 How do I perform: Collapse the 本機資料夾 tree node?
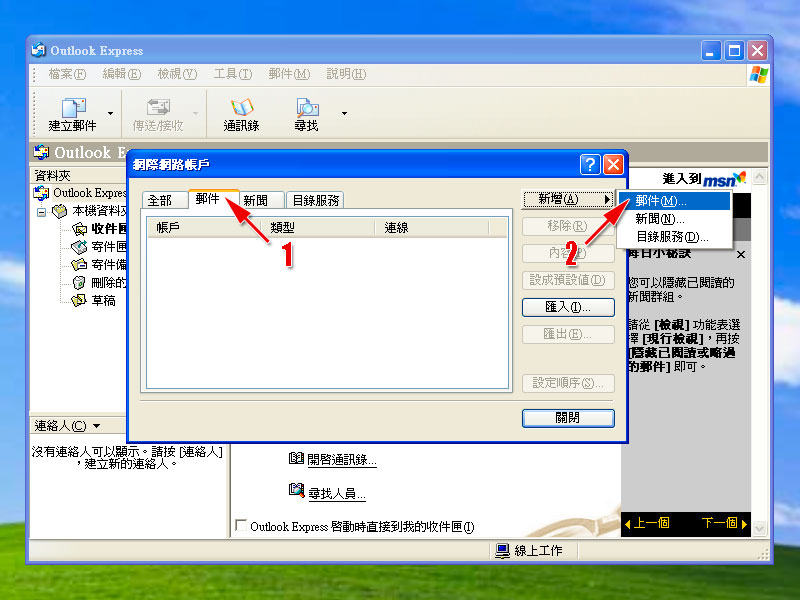(41, 212)
